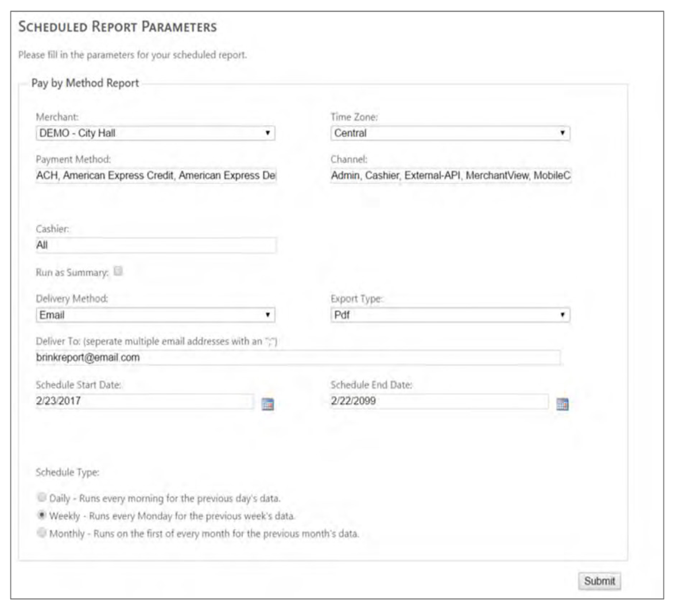Screen dimensions: 675x616
Task: Click the Weekly schedule option label text
Action: point(172,516)
